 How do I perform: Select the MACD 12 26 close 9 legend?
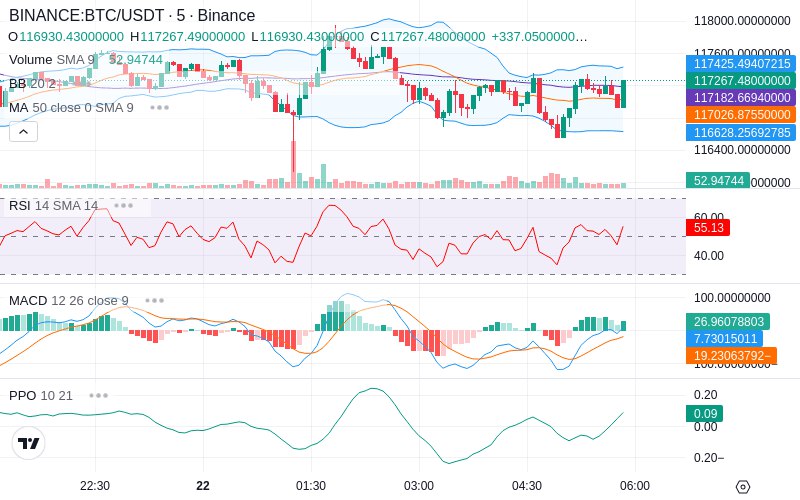tap(68, 301)
